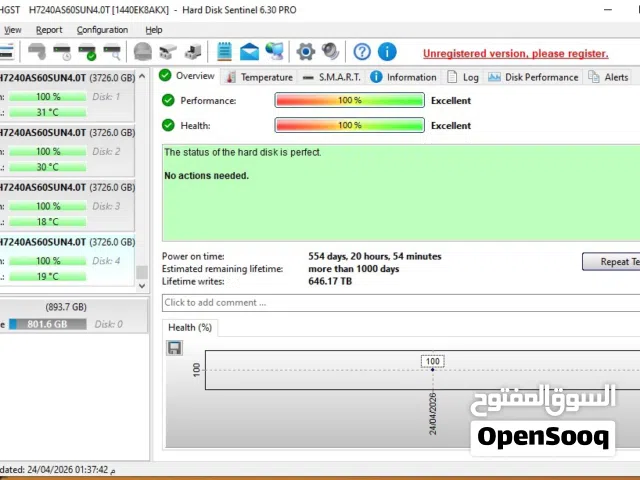Switch to the Disk Performance tab
The image size is (640, 480).
(533, 77)
